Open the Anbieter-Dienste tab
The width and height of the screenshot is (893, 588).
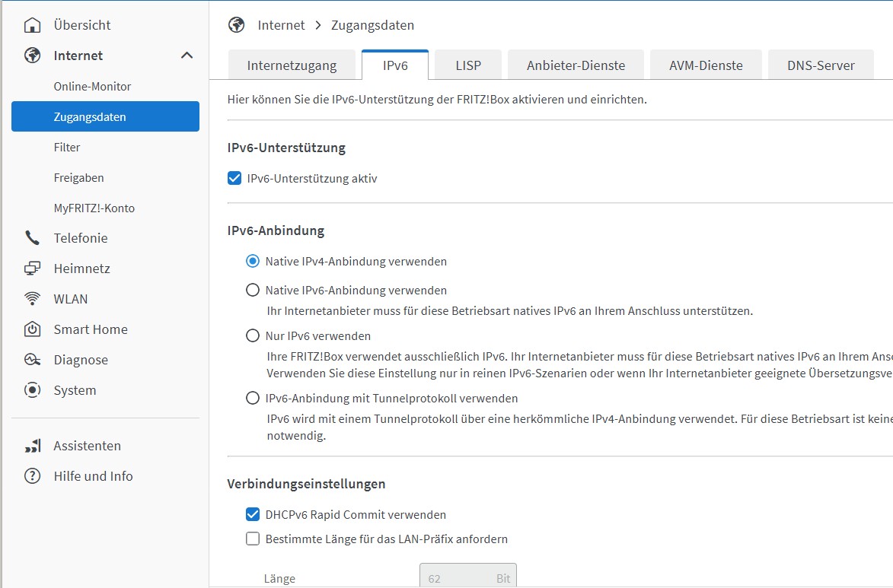pos(576,65)
